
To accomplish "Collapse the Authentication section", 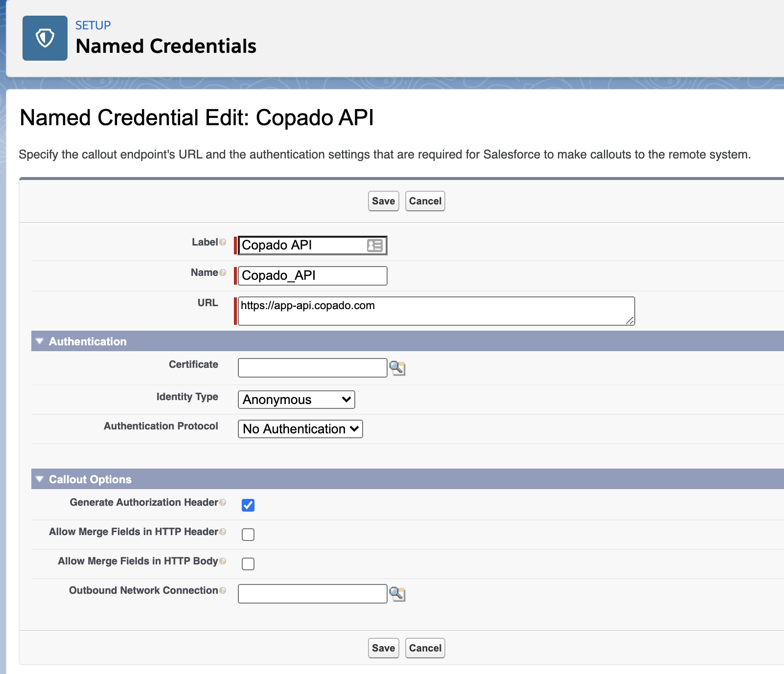I will tap(40, 341).
